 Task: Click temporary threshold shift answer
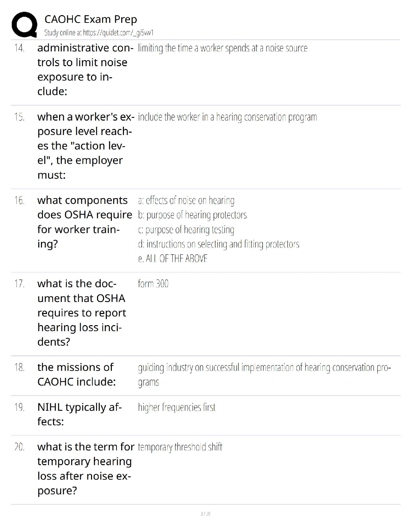(180, 447)
